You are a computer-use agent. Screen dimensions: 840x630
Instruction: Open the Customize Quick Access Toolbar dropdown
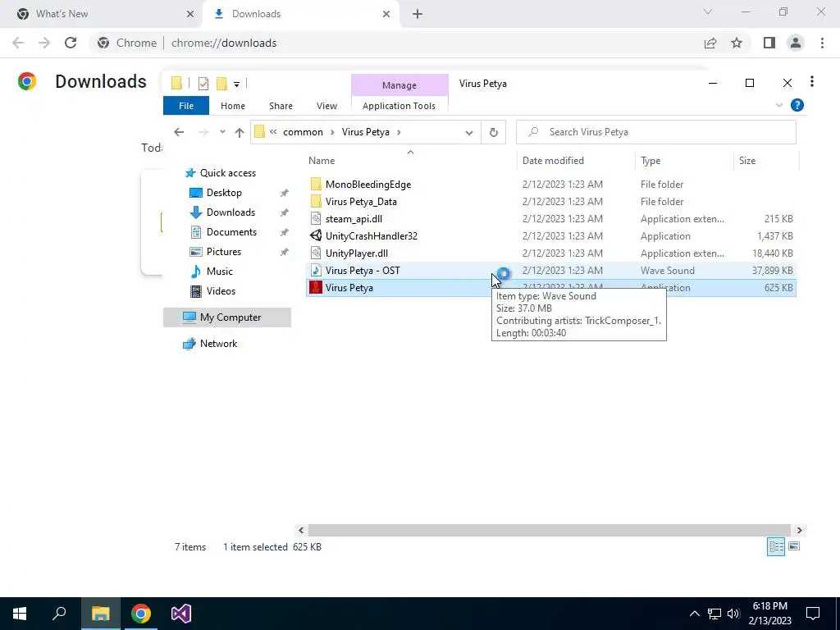(236, 84)
